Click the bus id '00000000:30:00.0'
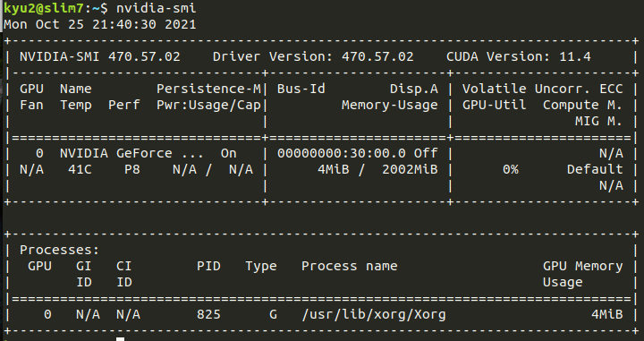Image resolution: width=644 pixels, height=341 pixels. pos(342,153)
